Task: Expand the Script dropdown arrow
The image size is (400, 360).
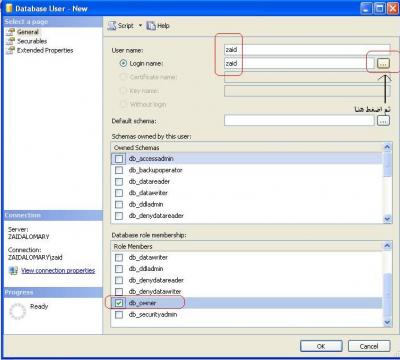Action: 140,26
